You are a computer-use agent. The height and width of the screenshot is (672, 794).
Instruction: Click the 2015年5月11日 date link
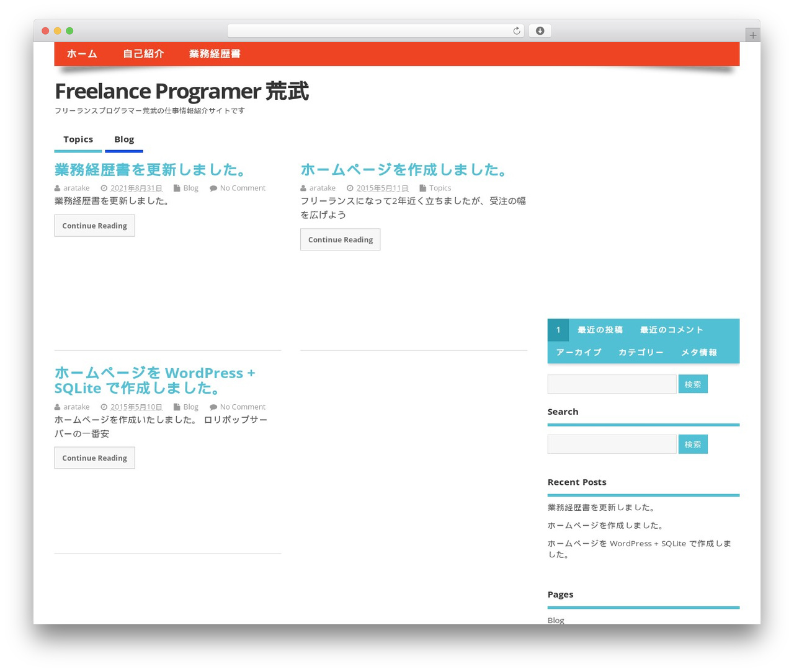pyautogui.click(x=382, y=188)
